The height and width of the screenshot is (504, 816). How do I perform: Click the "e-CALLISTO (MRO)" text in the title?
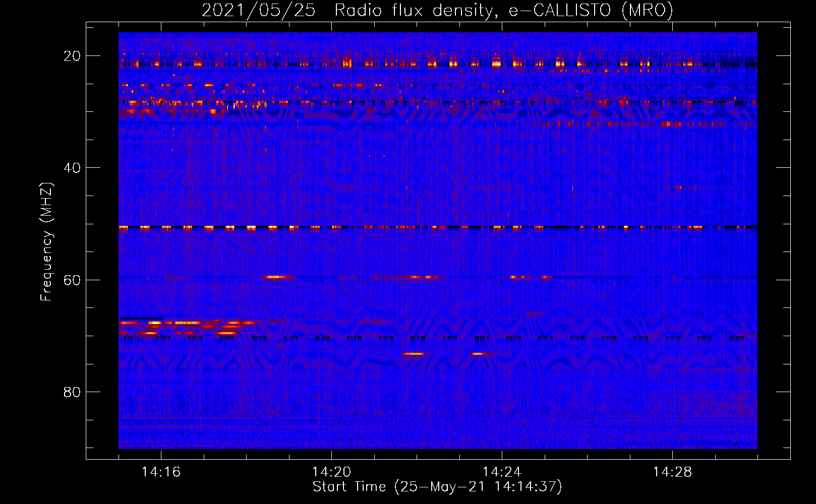point(591,10)
